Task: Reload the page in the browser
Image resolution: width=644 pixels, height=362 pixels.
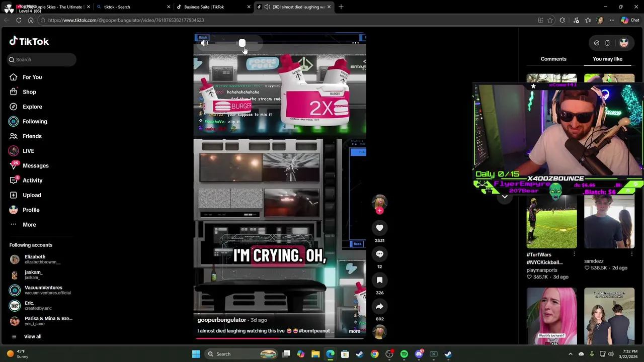Action: click(x=19, y=20)
